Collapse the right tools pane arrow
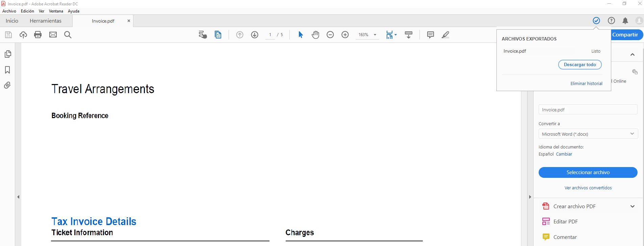The width and height of the screenshot is (644, 246). 530,197
